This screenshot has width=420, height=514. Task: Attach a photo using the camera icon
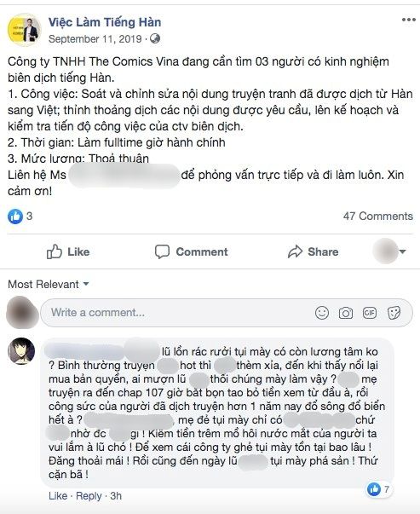coord(346,313)
